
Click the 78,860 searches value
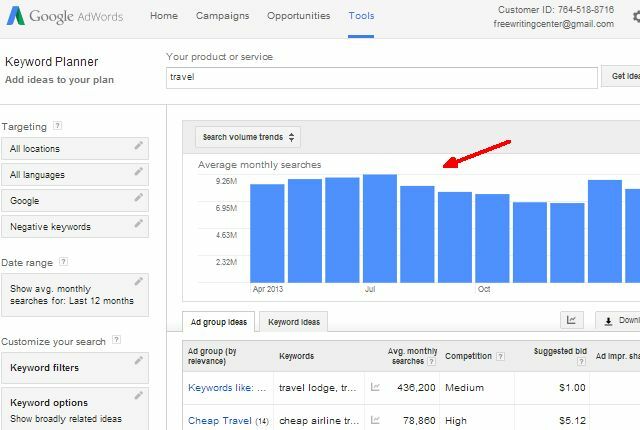pos(419,421)
